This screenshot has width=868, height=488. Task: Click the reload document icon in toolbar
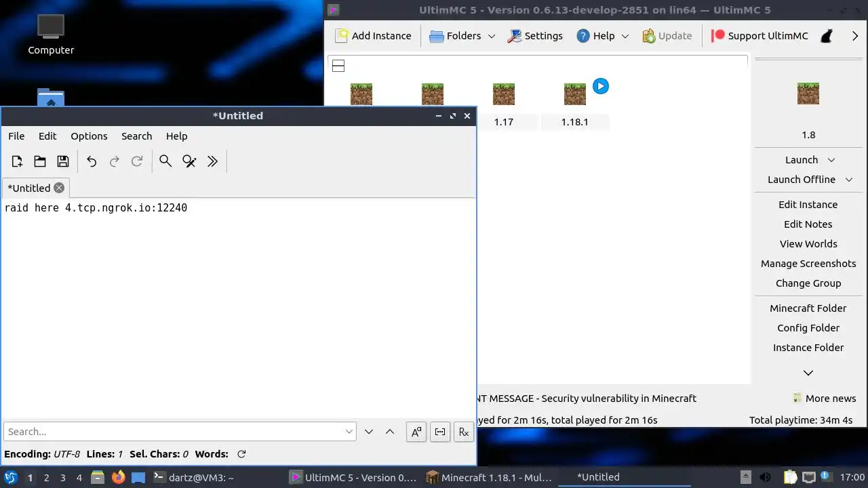(137, 161)
